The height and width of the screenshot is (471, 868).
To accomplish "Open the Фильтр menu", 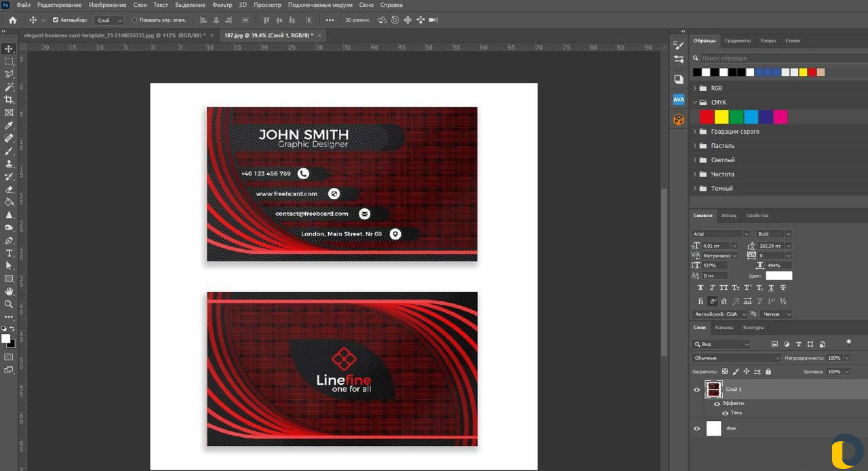I will click(x=222, y=5).
